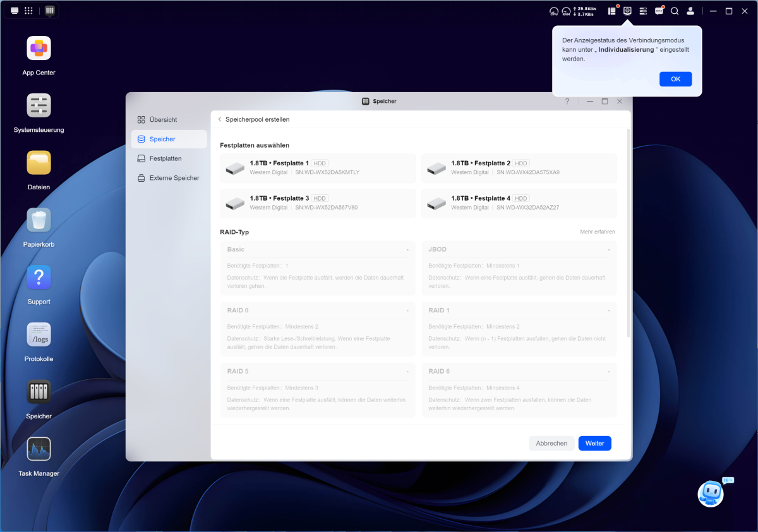
Task: Open the task list icon in top bar
Action: pyautogui.click(x=643, y=11)
